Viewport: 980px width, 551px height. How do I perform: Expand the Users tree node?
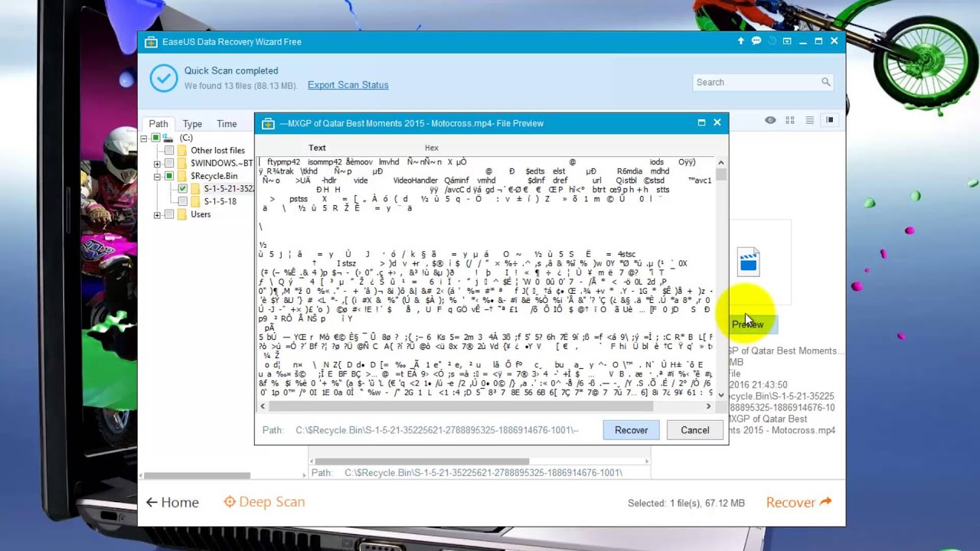(157, 214)
